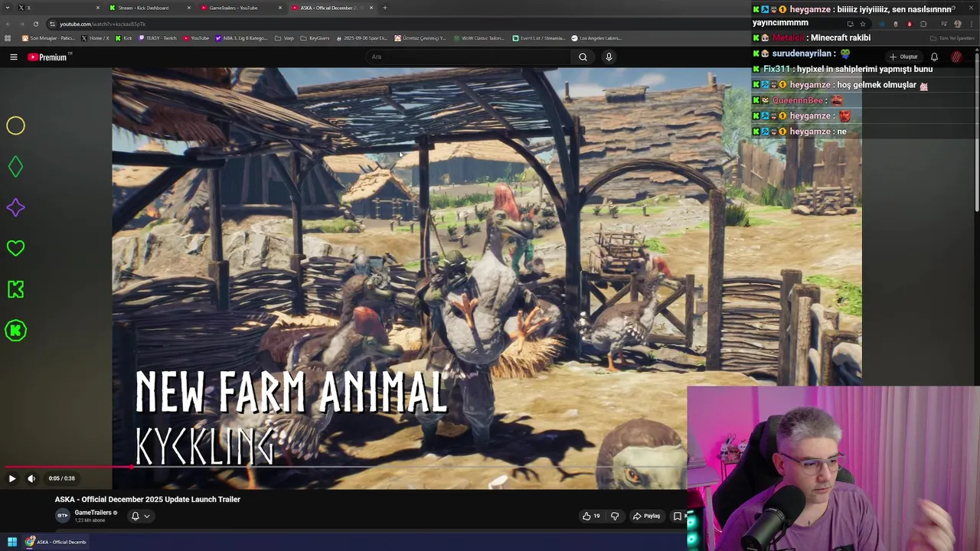Expand the channel notification bell dropdown
The image size is (980, 551).
(x=140, y=516)
